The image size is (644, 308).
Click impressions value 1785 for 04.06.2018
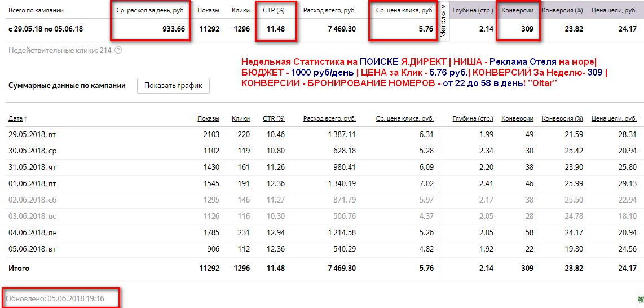(x=211, y=233)
